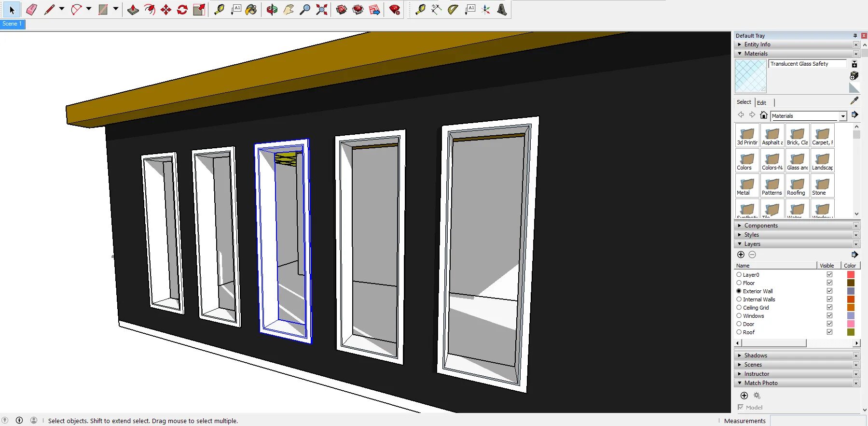Click Create Material icon
The height and width of the screenshot is (426, 868).
coord(854,76)
